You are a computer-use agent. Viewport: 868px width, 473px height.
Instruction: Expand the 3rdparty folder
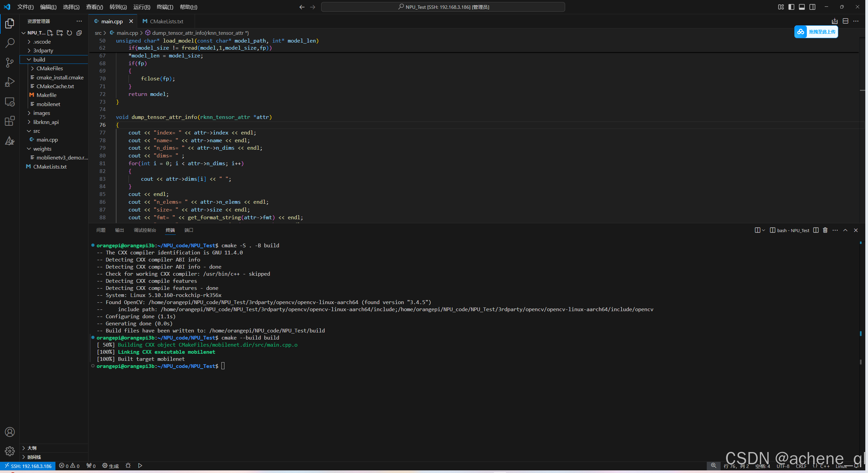[x=43, y=50]
